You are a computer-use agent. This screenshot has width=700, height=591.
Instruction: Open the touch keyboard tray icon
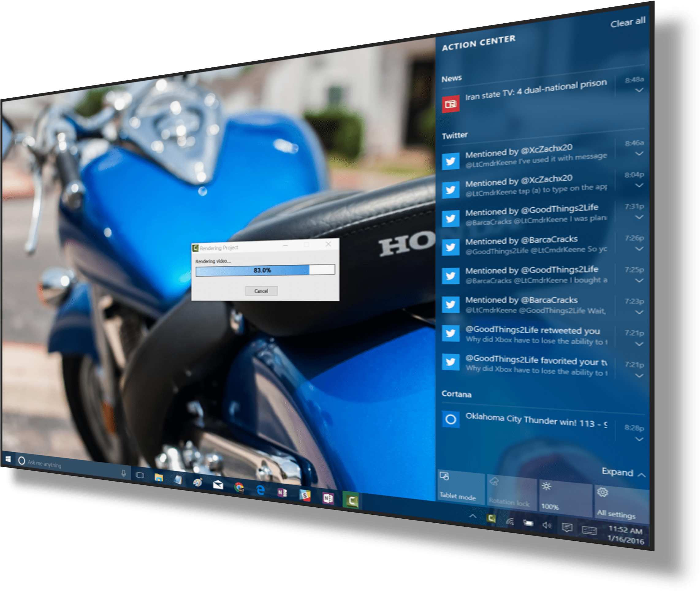[589, 530]
